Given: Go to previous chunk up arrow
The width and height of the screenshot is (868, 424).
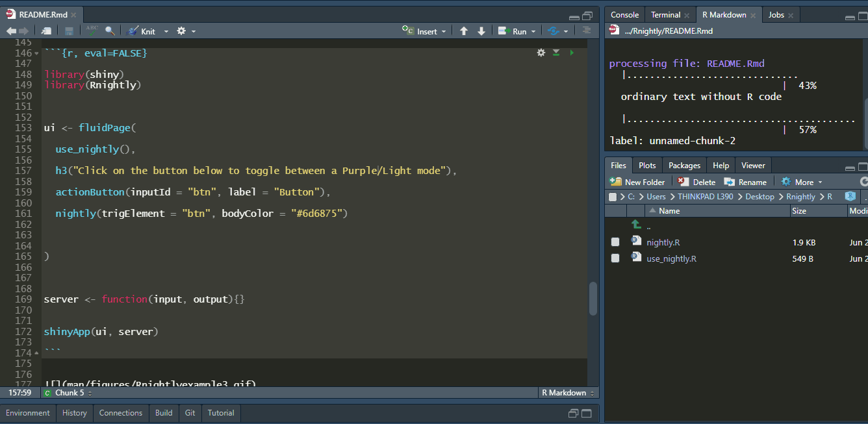Looking at the screenshot, I should pos(464,31).
